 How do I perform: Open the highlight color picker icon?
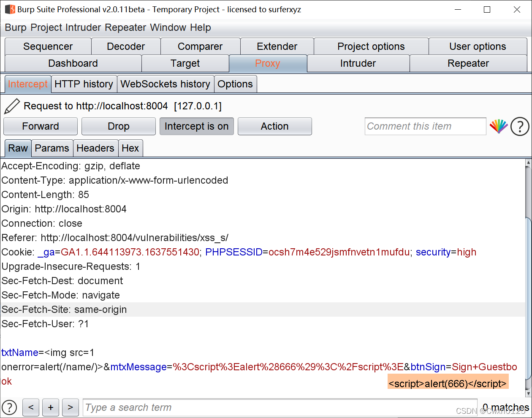pyautogui.click(x=499, y=126)
